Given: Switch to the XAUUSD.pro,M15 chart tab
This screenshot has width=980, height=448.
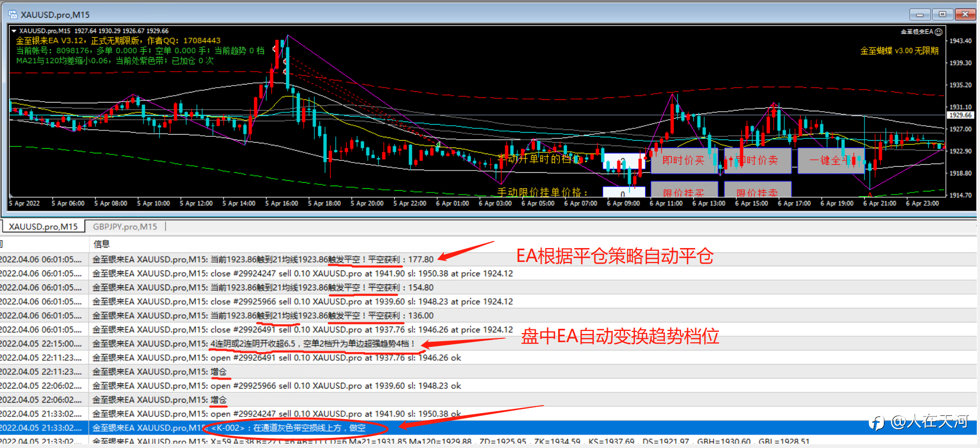Looking at the screenshot, I should click(x=43, y=227).
